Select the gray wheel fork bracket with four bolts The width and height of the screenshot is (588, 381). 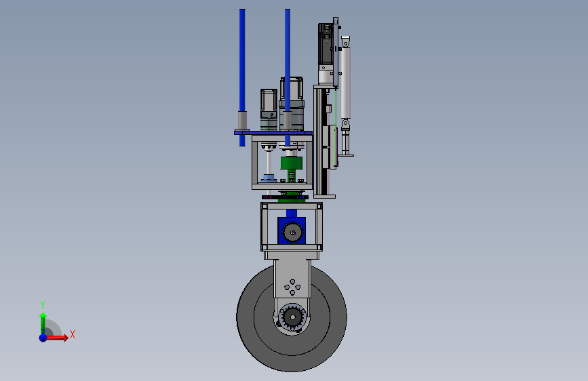coord(292,279)
